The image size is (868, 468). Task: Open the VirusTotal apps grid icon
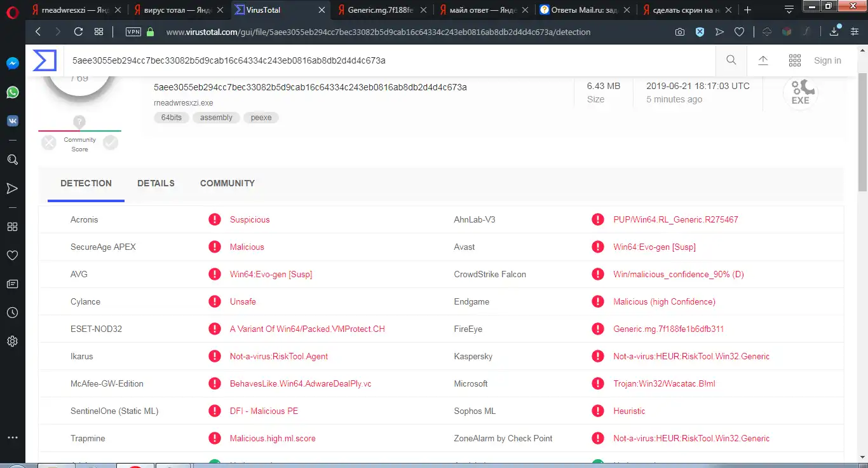795,60
